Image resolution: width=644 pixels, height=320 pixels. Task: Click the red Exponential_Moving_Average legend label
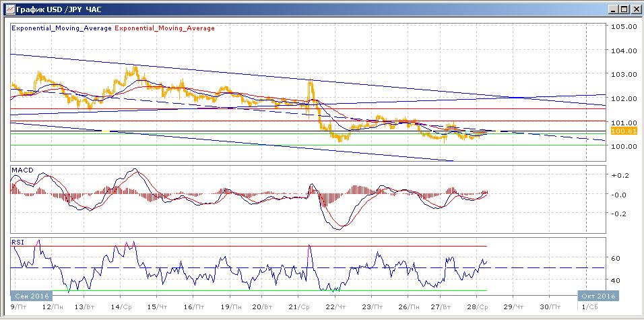pyautogui.click(x=164, y=28)
